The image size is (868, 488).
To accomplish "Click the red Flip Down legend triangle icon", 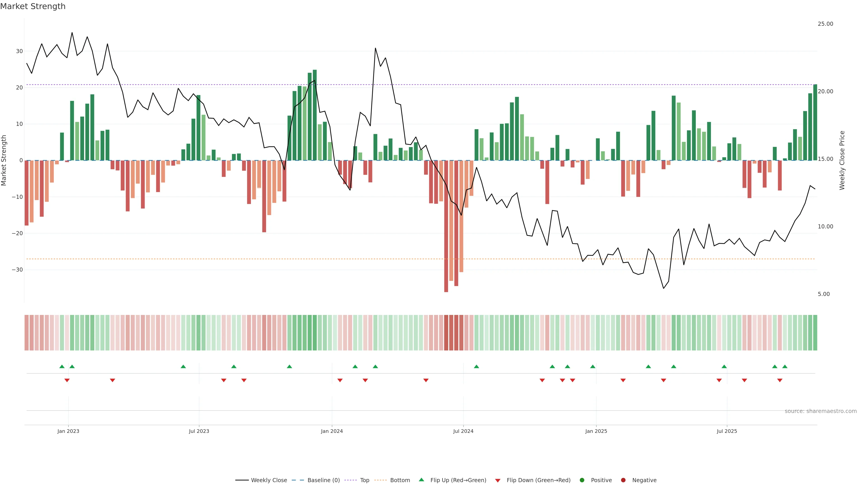I will click(498, 480).
